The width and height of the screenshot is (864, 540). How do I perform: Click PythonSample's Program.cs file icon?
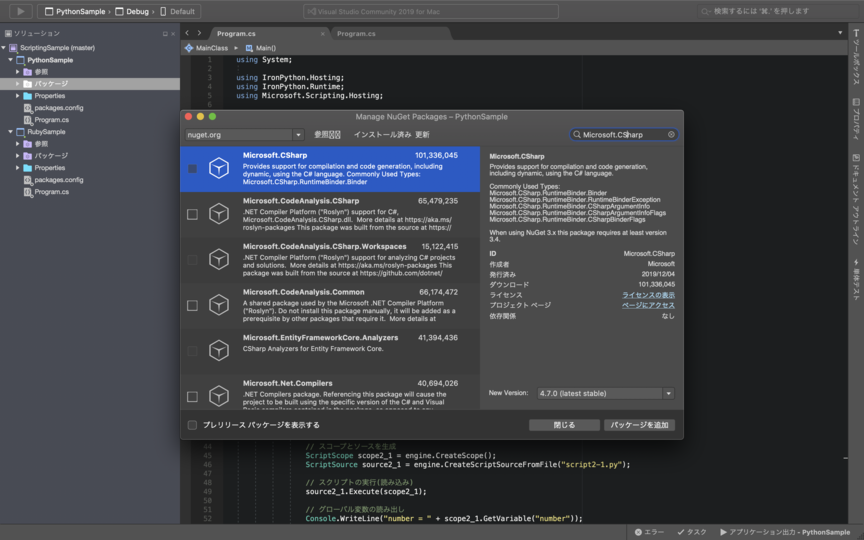coord(28,120)
